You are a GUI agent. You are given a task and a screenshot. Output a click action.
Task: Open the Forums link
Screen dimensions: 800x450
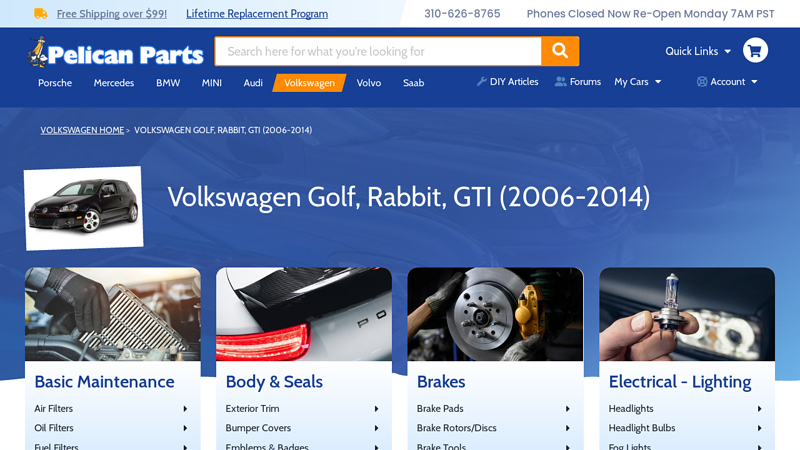pos(585,82)
